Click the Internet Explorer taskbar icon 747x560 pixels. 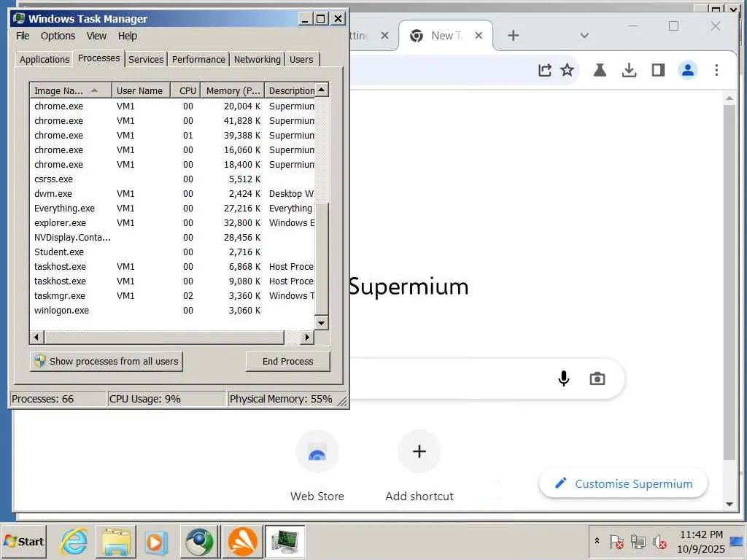(74, 542)
